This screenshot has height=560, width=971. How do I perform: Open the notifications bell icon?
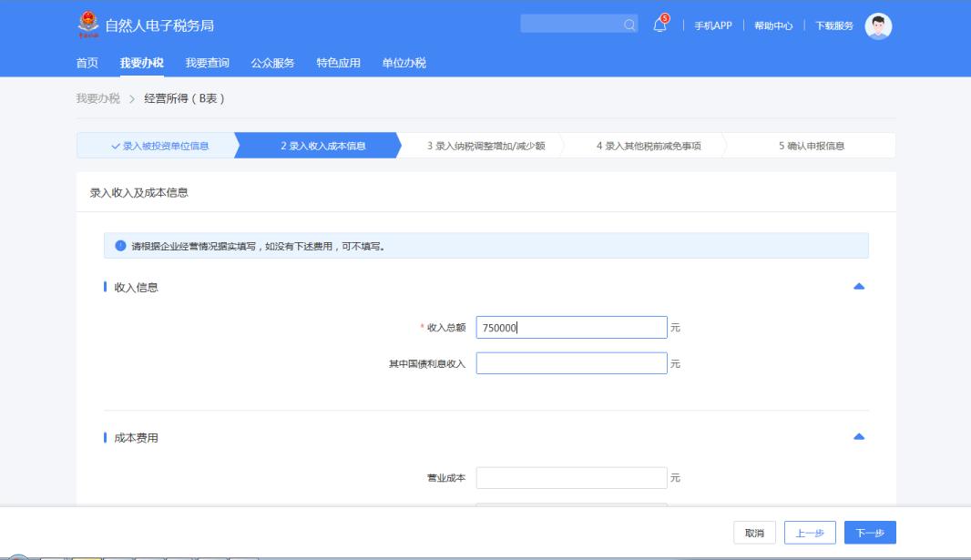[x=660, y=25]
